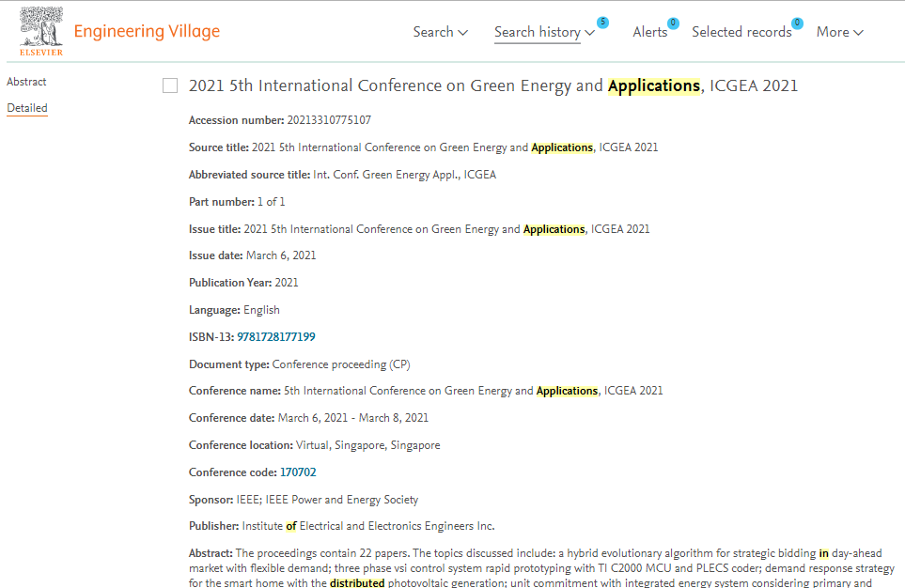Click the Alerts count badge
Screen dimensions: 905x588
click(x=673, y=23)
